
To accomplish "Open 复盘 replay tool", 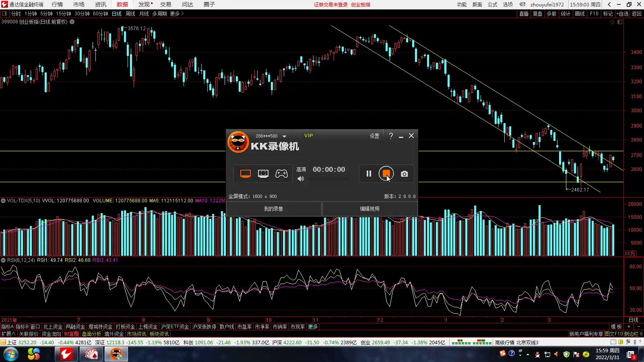I will 538,14.
